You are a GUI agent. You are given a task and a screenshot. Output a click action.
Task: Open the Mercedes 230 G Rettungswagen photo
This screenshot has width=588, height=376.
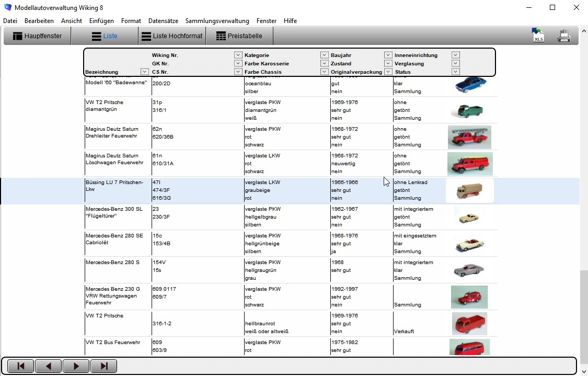(x=469, y=297)
